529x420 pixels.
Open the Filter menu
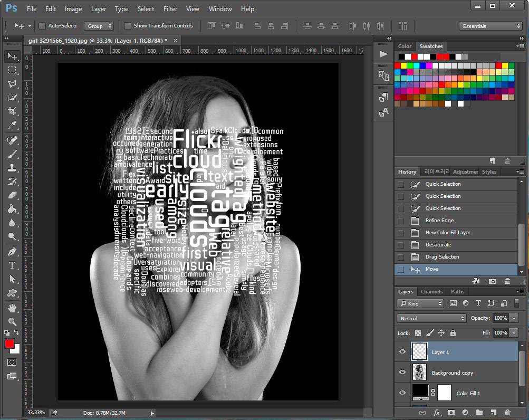(x=170, y=9)
